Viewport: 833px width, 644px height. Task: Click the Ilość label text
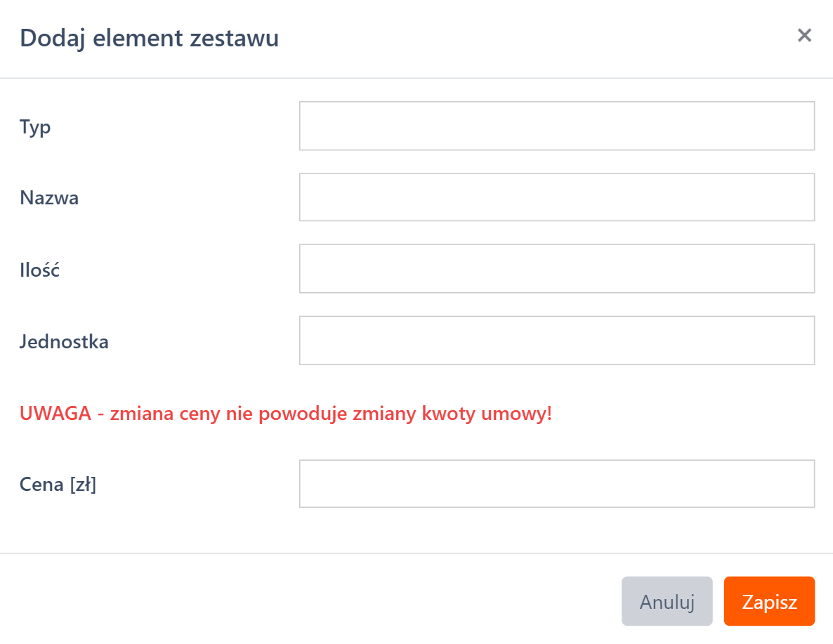coord(39,270)
